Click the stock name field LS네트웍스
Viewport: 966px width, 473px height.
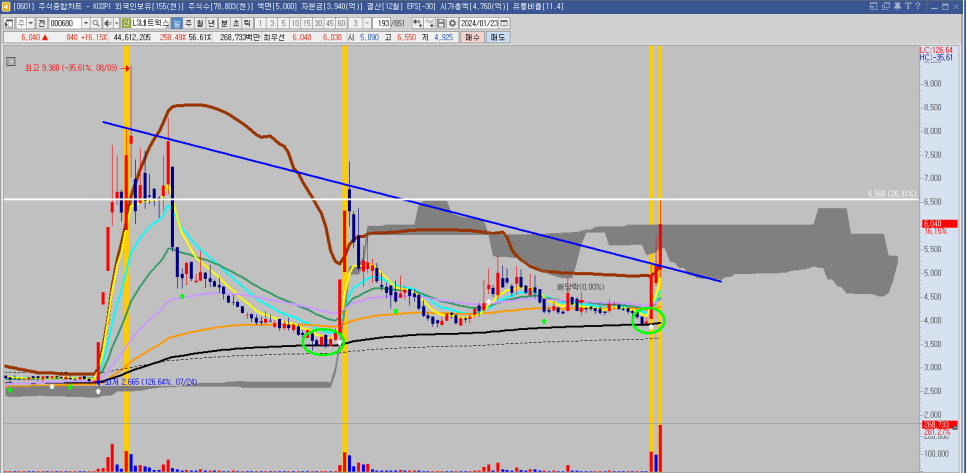click(150, 23)
